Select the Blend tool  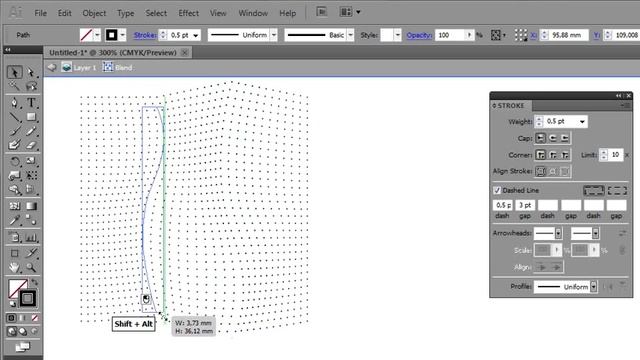pyautogui.click(x=31, y=220)
